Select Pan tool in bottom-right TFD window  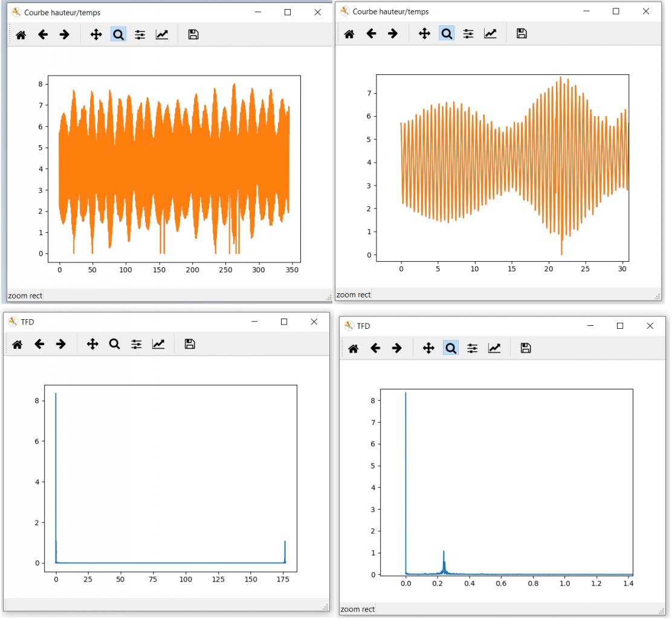428,349
